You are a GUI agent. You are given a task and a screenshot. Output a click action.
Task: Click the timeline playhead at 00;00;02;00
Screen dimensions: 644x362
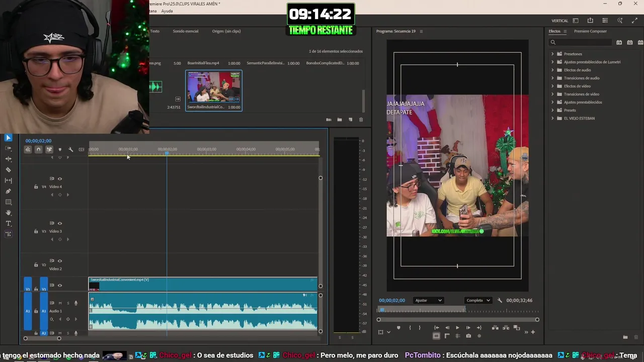tap(167, 153)
